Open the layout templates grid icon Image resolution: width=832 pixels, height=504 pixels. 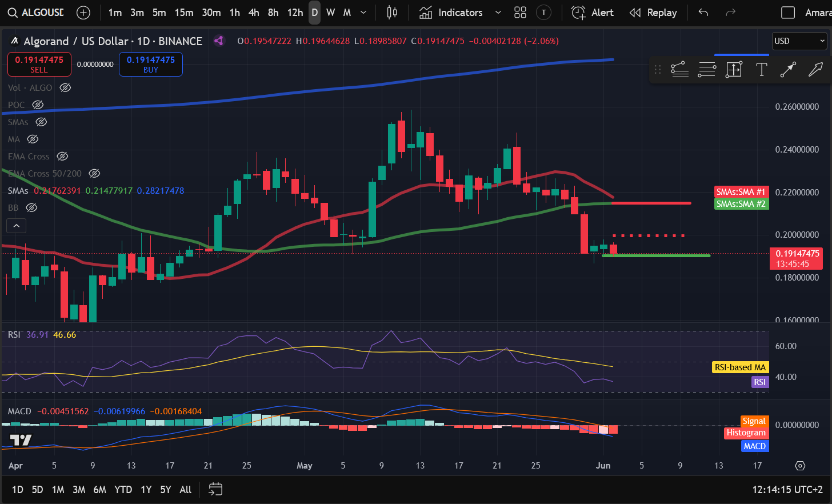tap(520, 13)
